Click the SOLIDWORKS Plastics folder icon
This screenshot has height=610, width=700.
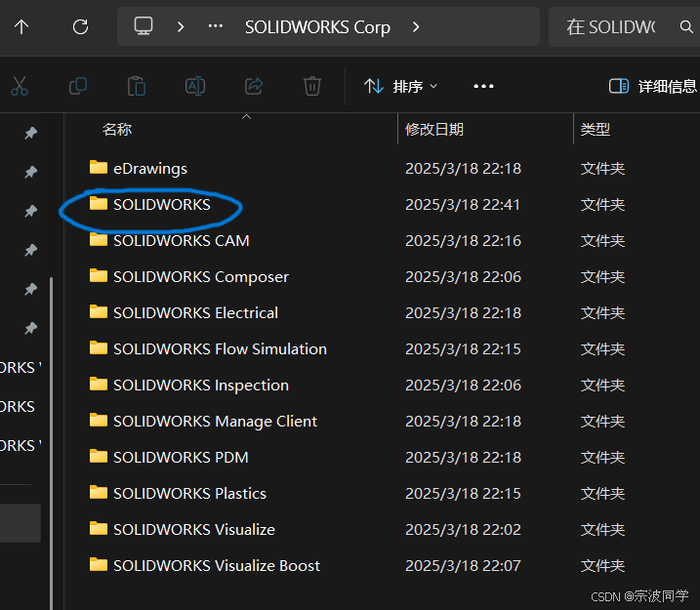tap(99, 493)
